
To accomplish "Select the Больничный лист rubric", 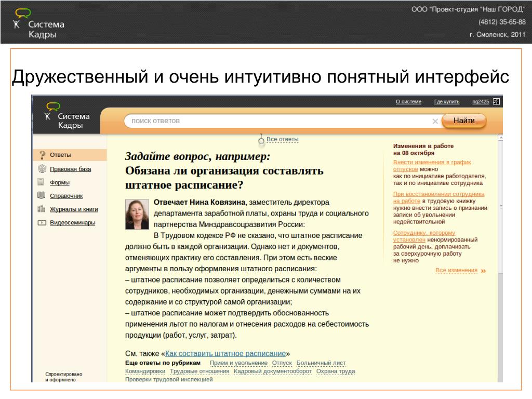I will tap(321, 363).
